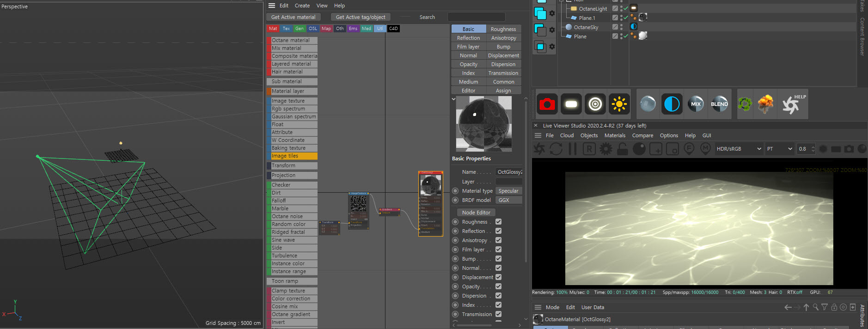Viewport: 868px width, 329px height.
Task: Click Get Active tag/object button
Action: click(361, 17)
